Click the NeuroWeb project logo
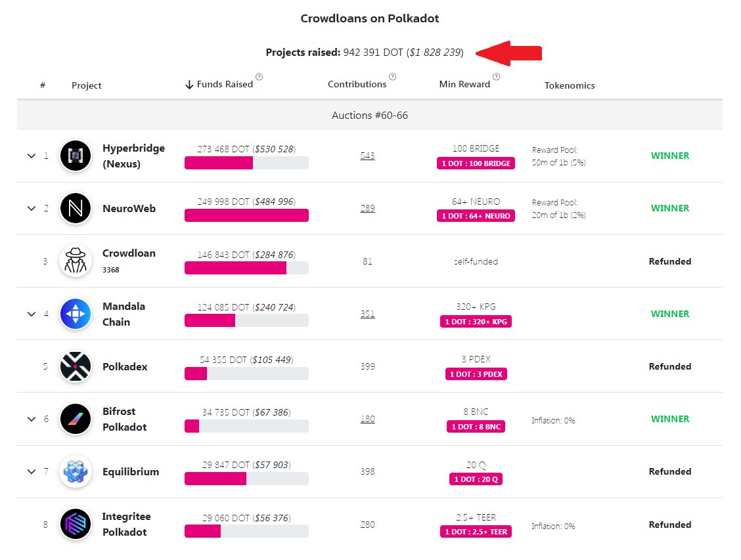 coord(75,209)
